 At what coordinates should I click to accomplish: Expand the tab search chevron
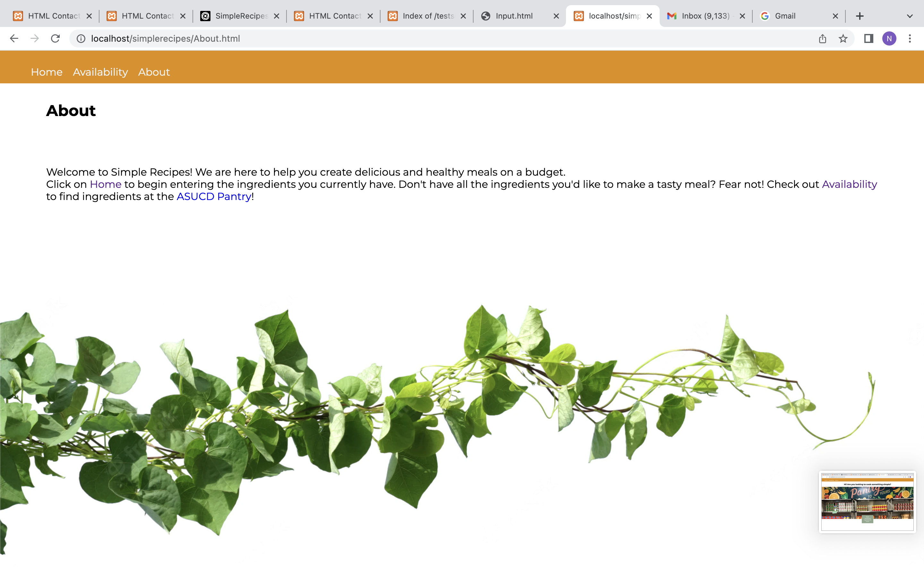(x=910, y=16)
